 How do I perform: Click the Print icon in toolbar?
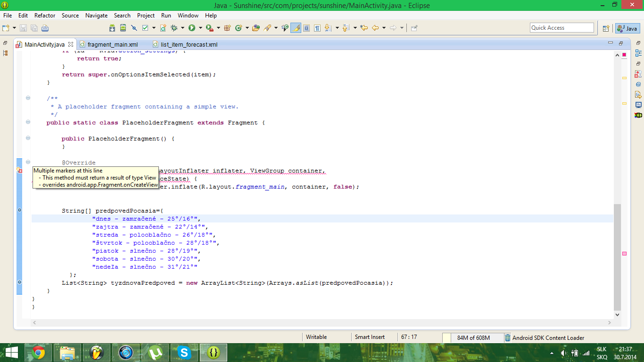(45, 28)
